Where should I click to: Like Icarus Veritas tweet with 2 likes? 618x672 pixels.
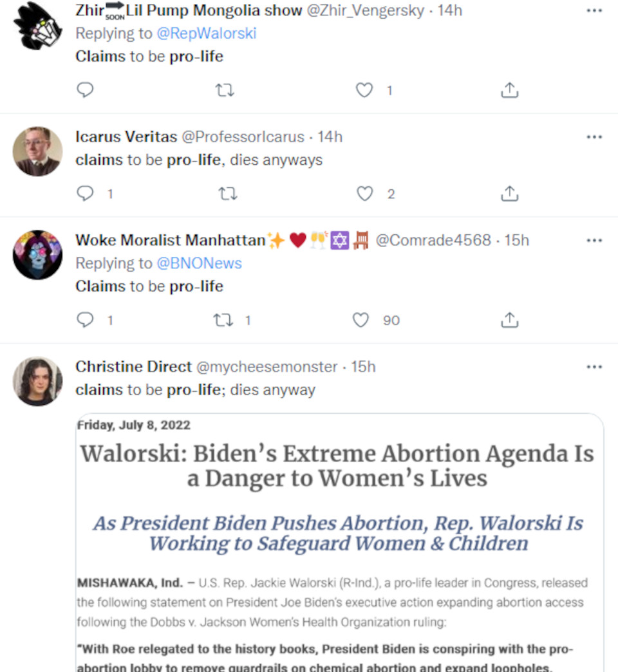tap(365, 194)
